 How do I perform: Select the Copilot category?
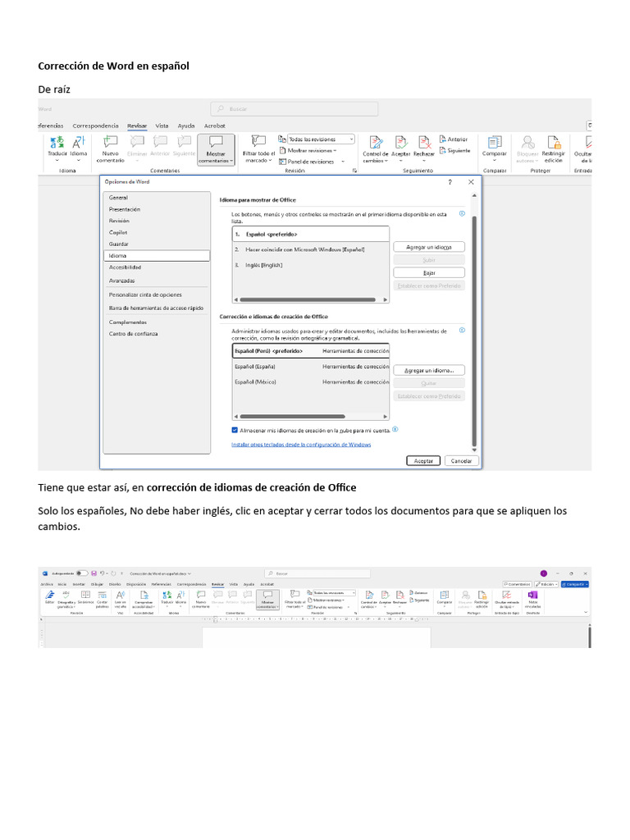point(157,232)
